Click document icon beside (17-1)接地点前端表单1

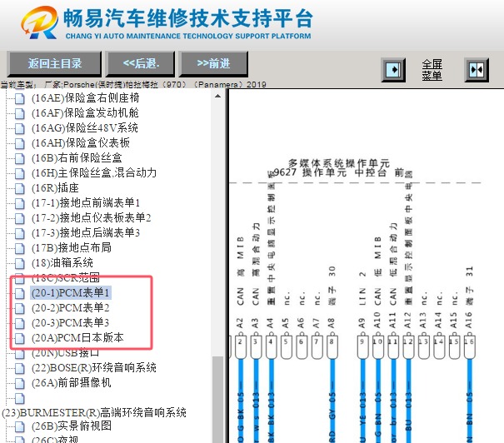click(x=20, y=203)
